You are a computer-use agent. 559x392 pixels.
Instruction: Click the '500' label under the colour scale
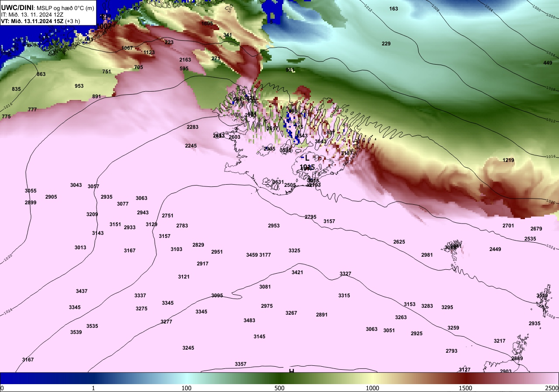click(x=279, y=388)
